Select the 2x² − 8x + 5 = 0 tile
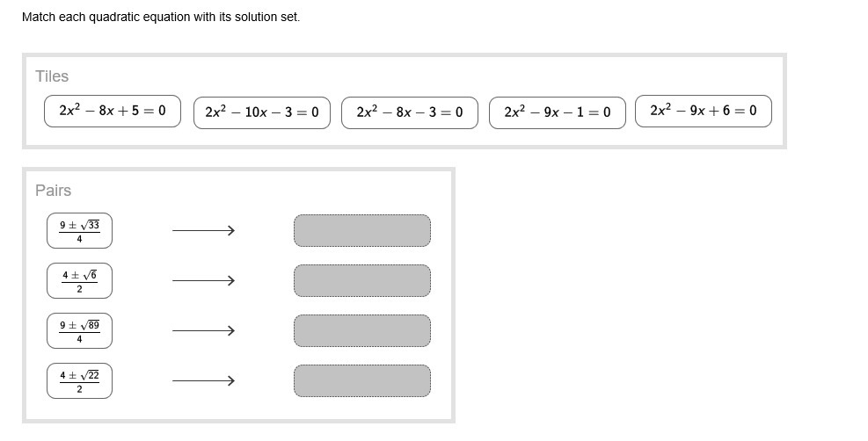 [113, 111]
